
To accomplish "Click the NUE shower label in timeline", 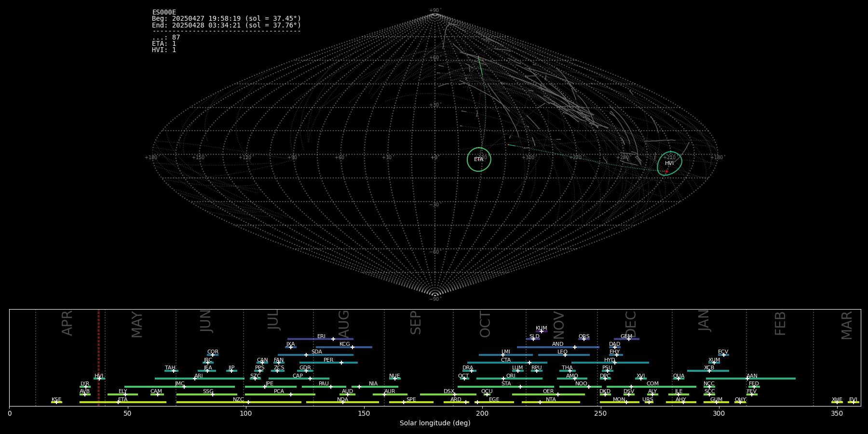I will [394, 376].
